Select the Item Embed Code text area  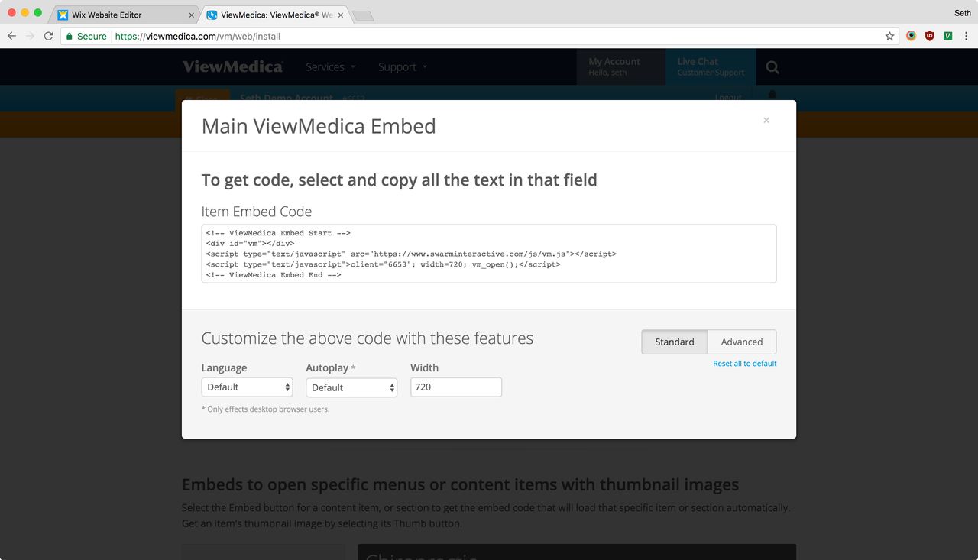[489, 254]
